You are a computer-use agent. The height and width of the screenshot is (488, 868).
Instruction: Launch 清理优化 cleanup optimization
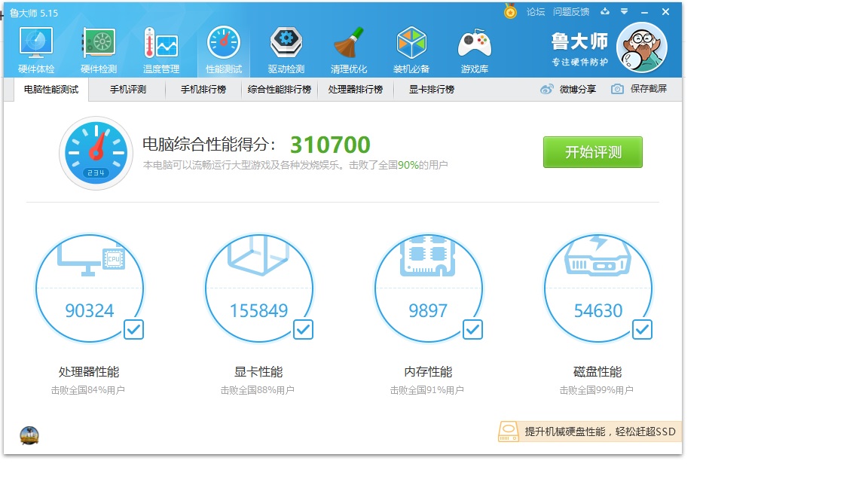click(x=348, y=45)
